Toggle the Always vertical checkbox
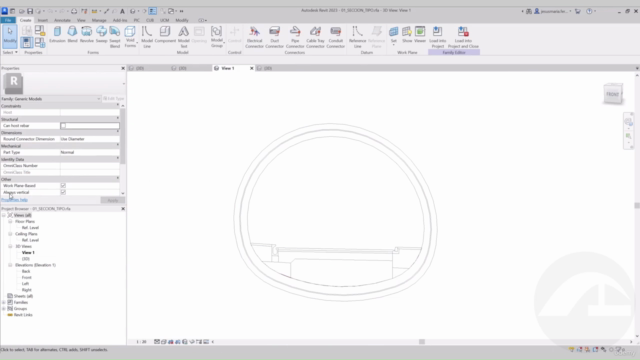This screenshot has width=640, height=360. tap(63, 192)
